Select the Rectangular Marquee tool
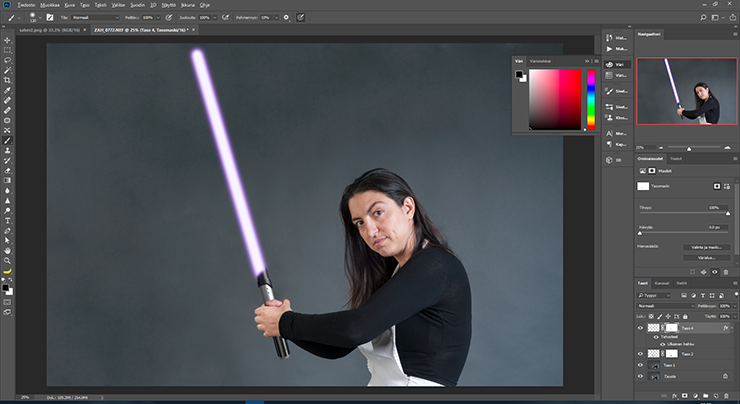 (x=7, y=50)
